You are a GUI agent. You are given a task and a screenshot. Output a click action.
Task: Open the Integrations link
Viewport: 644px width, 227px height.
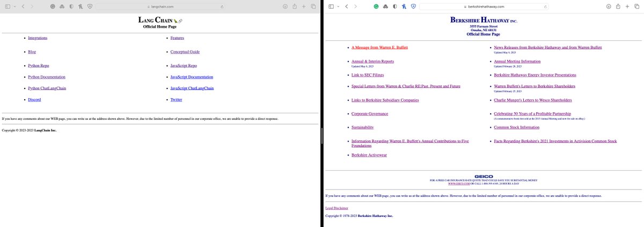[38, 38]
